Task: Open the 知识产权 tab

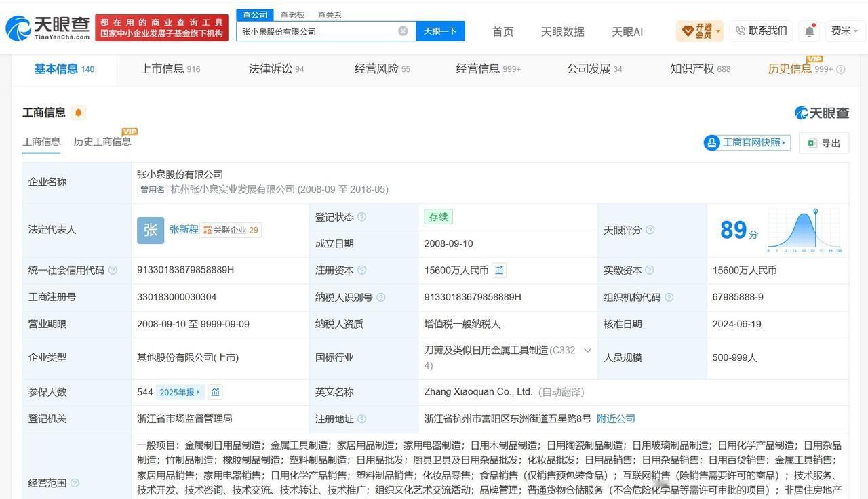Action: (700, 69)
